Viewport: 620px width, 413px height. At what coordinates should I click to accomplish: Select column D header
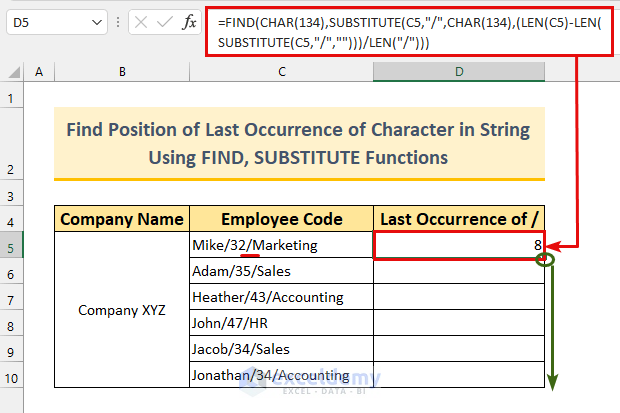459,72
